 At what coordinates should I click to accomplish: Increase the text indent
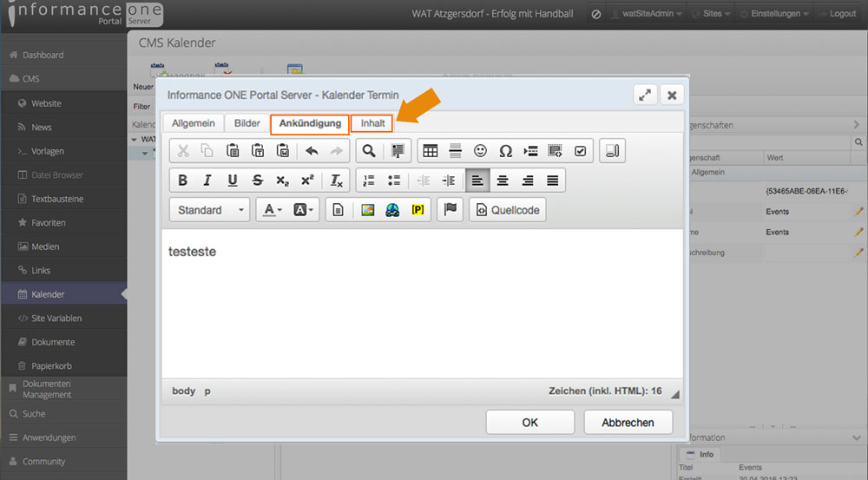[448, 181]
